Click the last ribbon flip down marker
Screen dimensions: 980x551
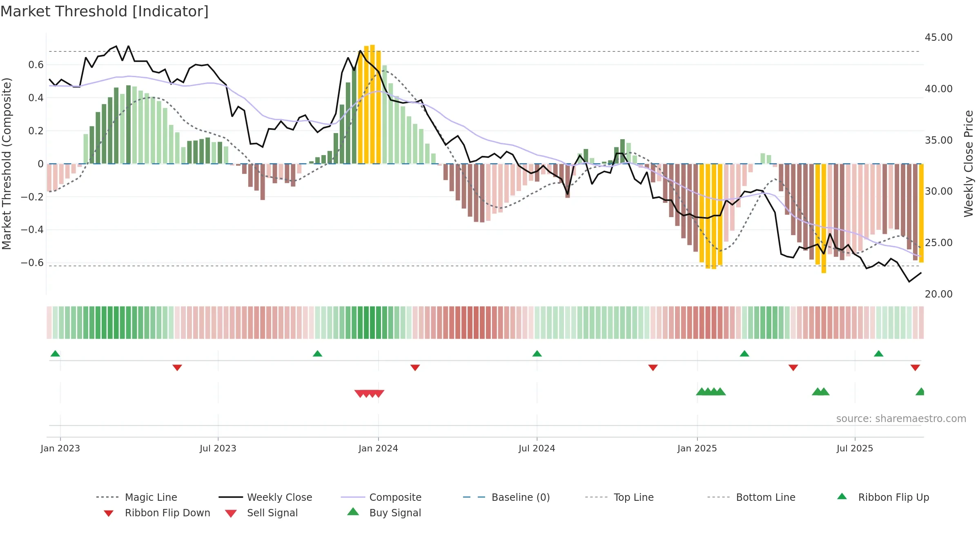tap(915, 368)
